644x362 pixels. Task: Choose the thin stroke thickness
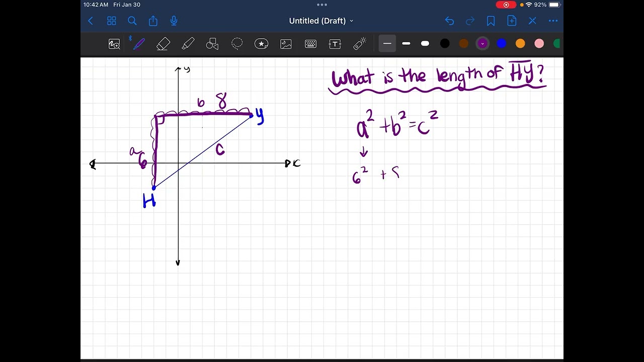387,44
